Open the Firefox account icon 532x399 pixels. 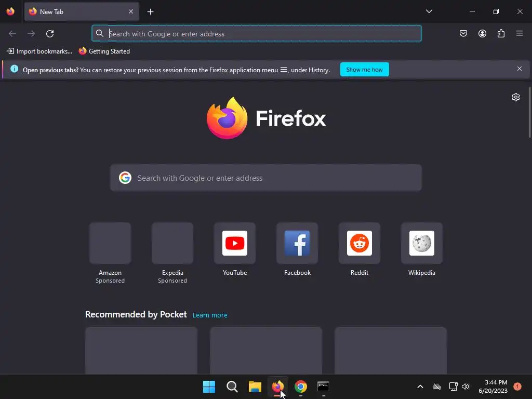tap(482, 33)
